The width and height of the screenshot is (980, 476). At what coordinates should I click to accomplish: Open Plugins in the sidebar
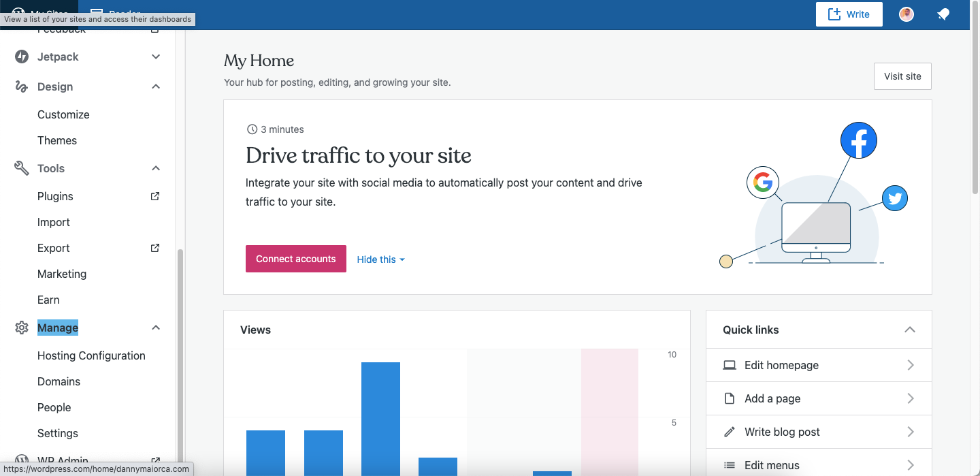(55, 196)
